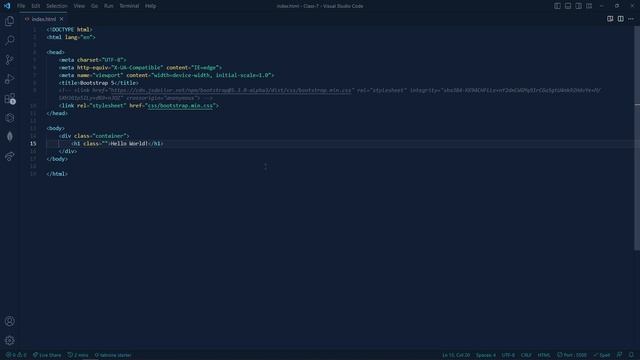Click the opening <body> tag
This screenshot has height=360, width=640.
[56, 128]
